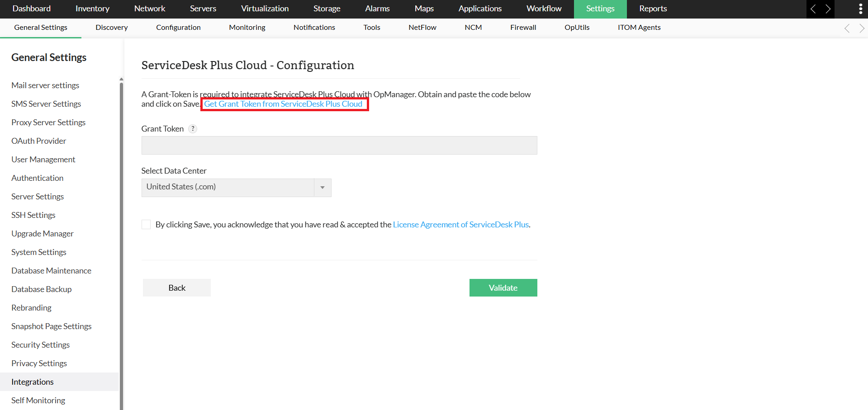Open the Tools sub-tab
Viewport: 868px width, 410px height.
tap(372, 28)
